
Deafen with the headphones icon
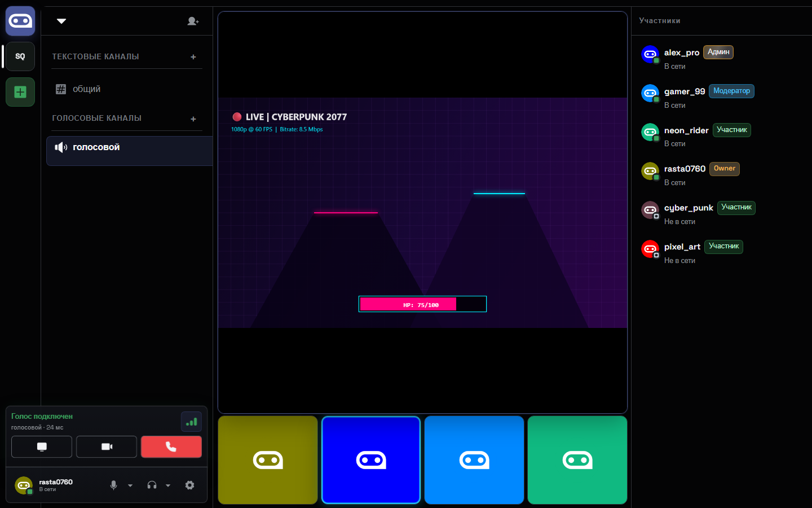tap(152, 485)
